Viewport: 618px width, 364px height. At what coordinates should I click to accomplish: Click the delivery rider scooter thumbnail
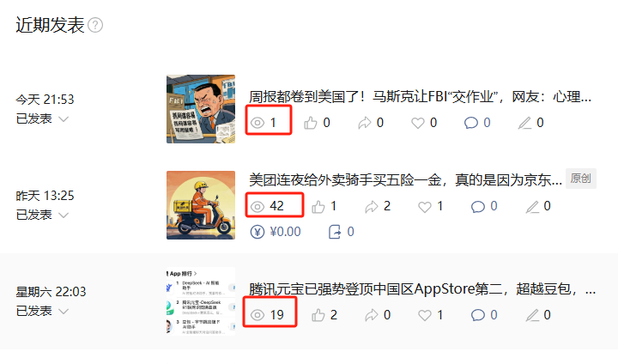point(201,205)
